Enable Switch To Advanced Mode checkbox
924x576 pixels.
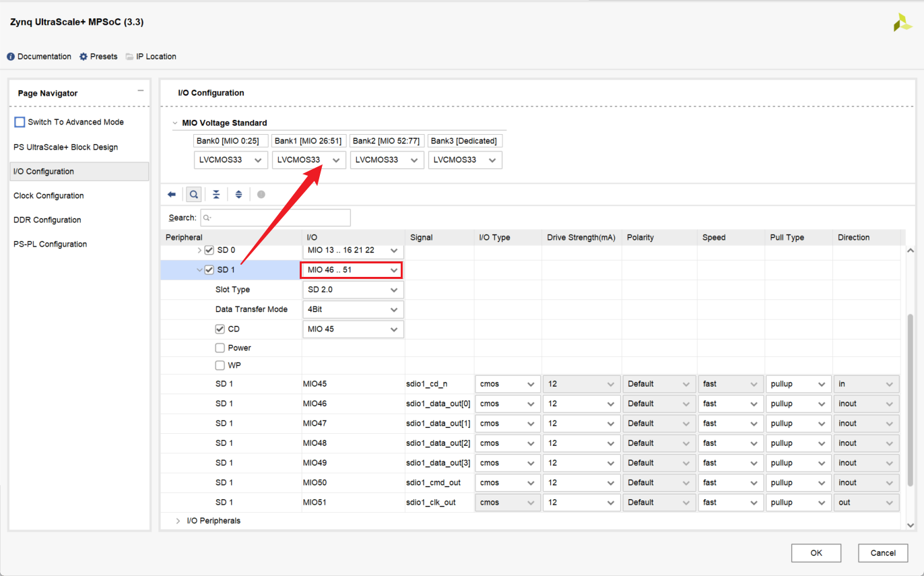point(20,122)
